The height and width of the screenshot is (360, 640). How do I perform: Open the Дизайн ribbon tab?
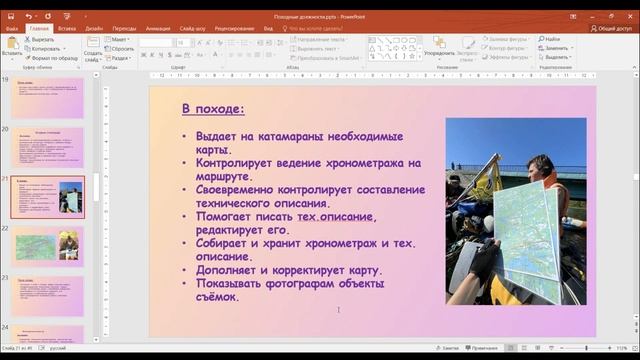point(94,29)
